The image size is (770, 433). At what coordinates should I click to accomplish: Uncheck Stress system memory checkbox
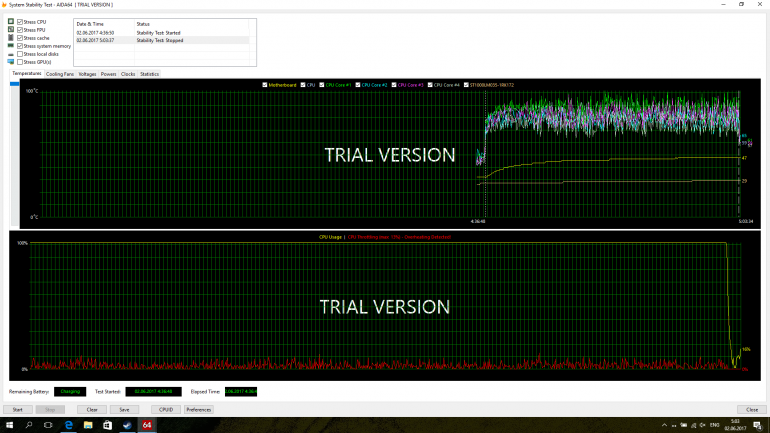[x=20, y=46]
